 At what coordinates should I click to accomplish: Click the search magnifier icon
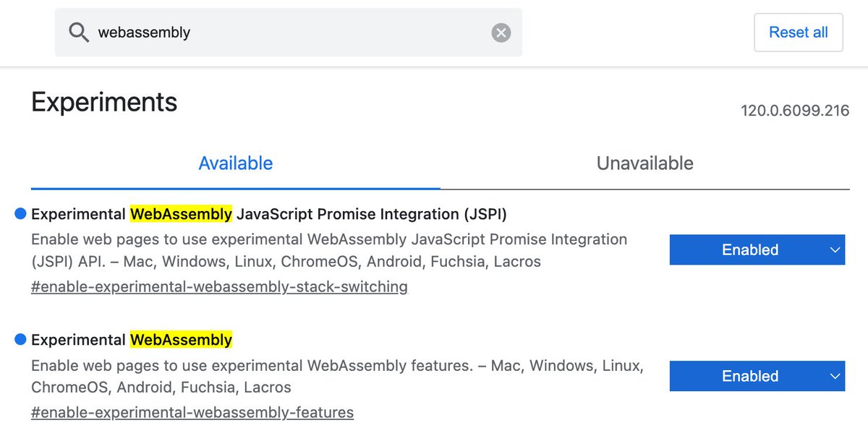pyautogui.click(x=79, y=33)
